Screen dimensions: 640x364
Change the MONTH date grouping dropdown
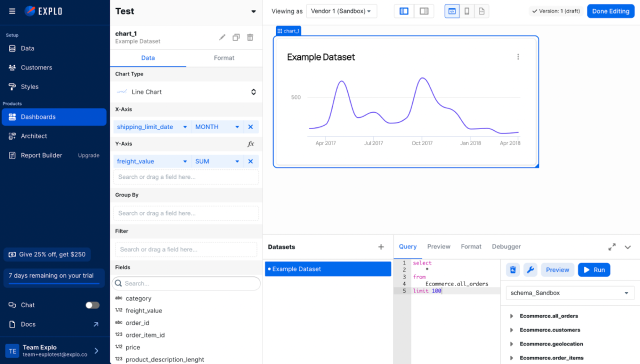[x=217, y=127]
